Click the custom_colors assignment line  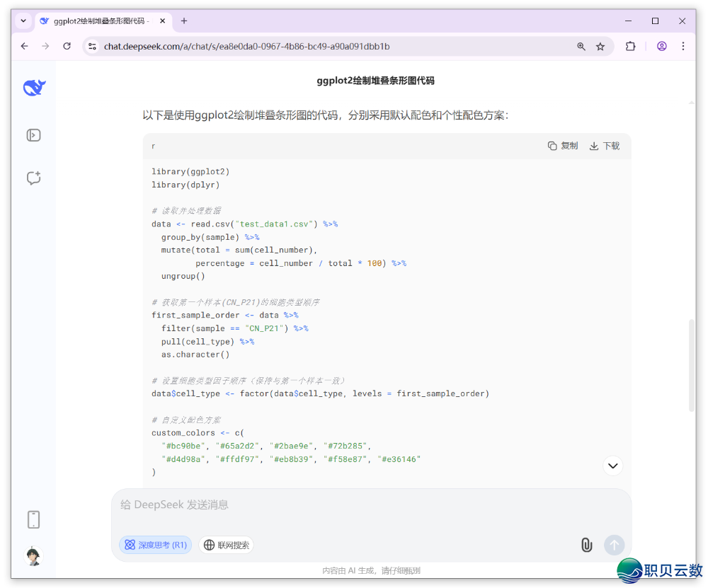[198, 433]
